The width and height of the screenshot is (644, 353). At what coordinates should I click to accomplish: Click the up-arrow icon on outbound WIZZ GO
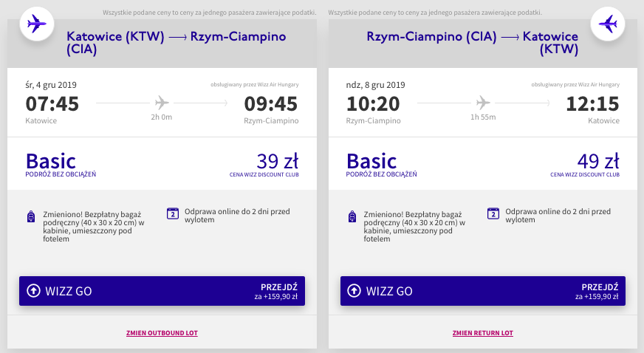(x=34, y=291)
